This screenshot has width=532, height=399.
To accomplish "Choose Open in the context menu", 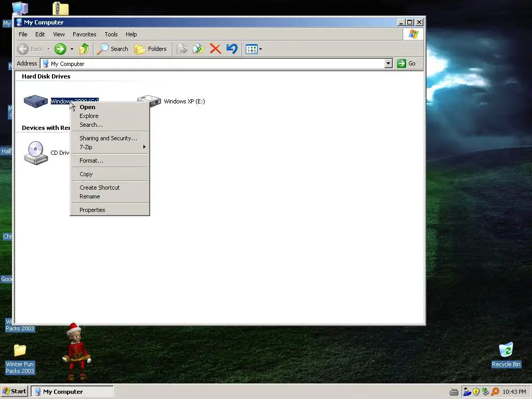I will click(110, 107).
